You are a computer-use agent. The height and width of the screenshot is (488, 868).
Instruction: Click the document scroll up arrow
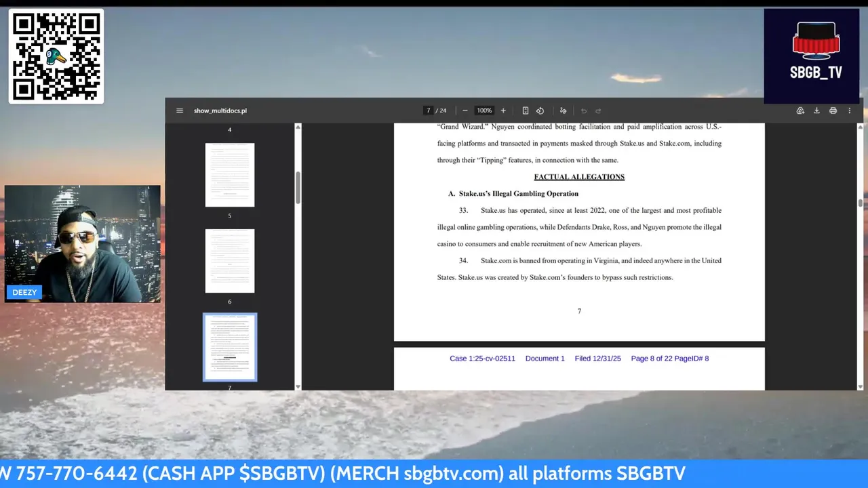pyautogui.click(x=861, y=126)
